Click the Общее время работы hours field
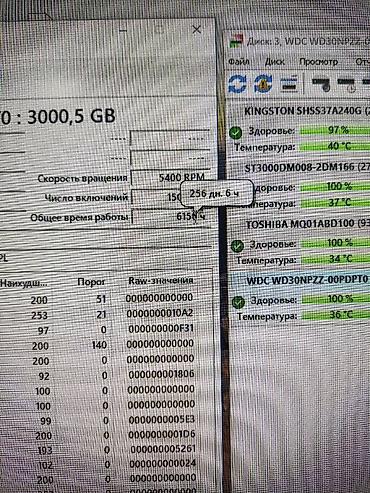 171,217
